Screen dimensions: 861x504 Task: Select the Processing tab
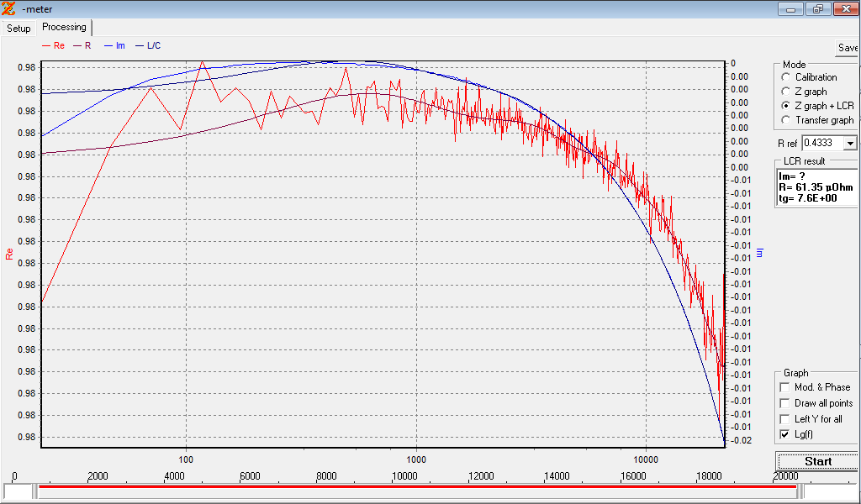tap(64, 27)
